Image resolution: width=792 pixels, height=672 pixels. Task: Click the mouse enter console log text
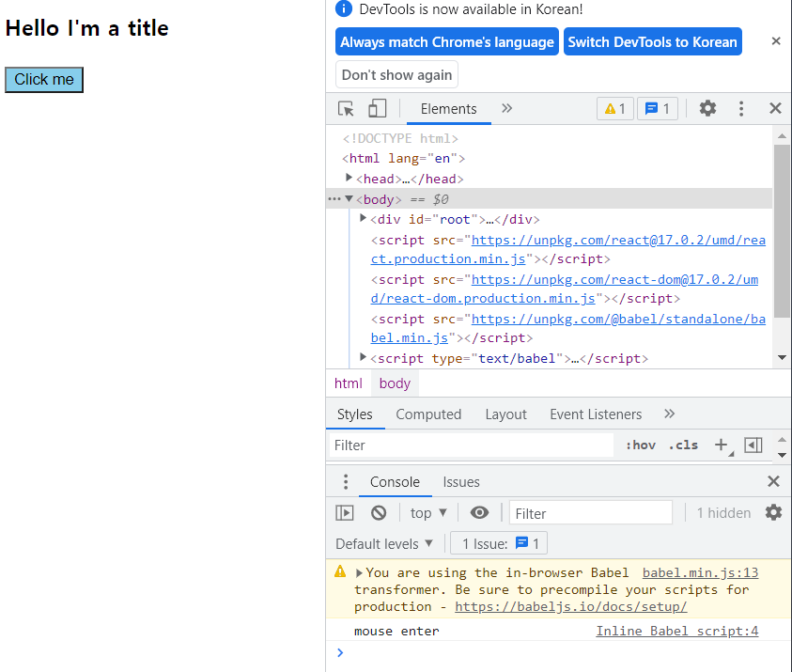coord(396,631)
